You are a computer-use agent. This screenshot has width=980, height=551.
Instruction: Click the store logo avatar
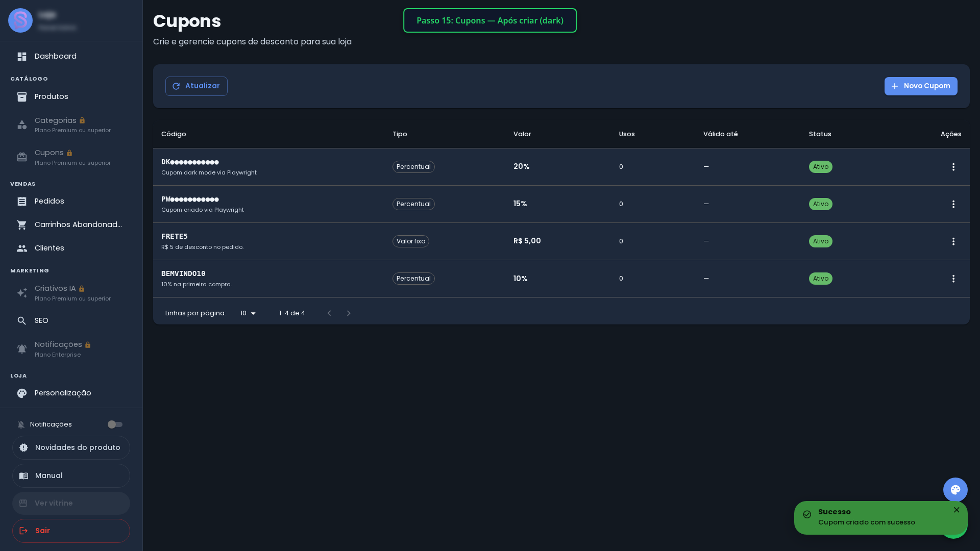[x=20, y=20]
